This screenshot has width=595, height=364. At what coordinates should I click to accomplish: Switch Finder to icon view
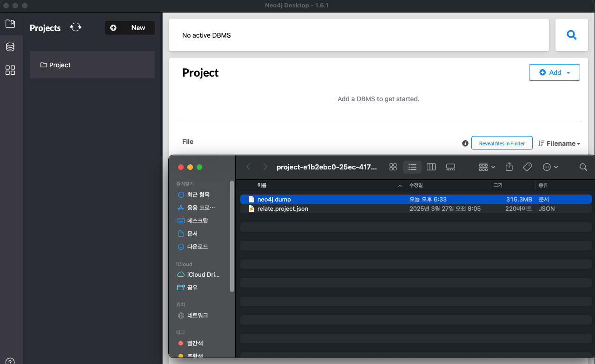(x=393, y=167)
